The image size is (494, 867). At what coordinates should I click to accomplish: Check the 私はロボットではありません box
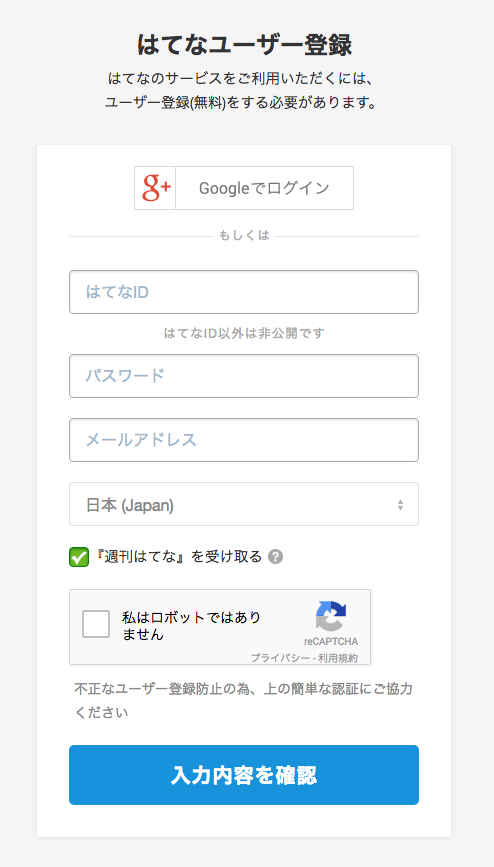click(96, 624)
